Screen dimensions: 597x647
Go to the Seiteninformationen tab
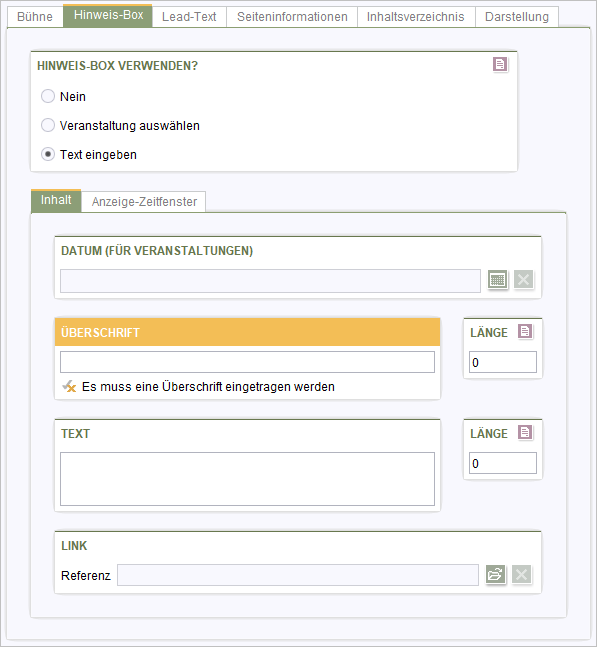point(292,17)
